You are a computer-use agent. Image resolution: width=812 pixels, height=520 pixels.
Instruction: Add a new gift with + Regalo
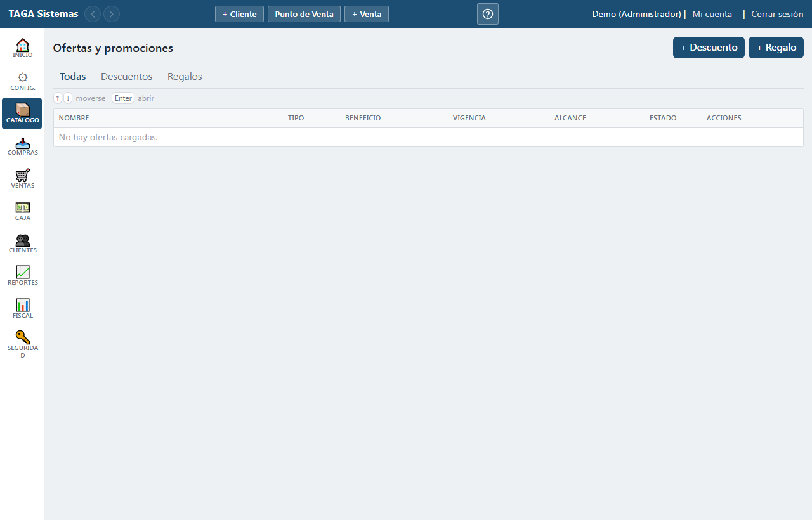pos(776,48)
